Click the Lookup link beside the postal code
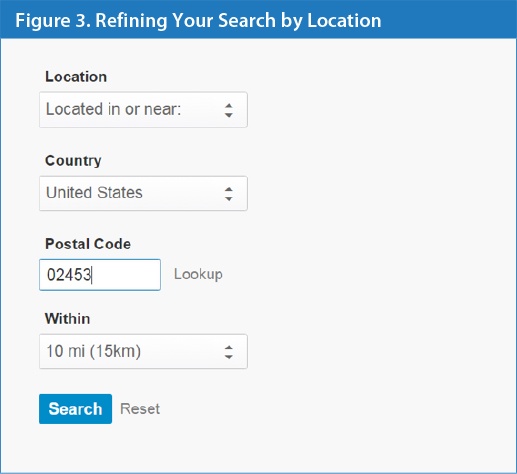The height and width of the screenshot is (474, 517). point(198,274)
